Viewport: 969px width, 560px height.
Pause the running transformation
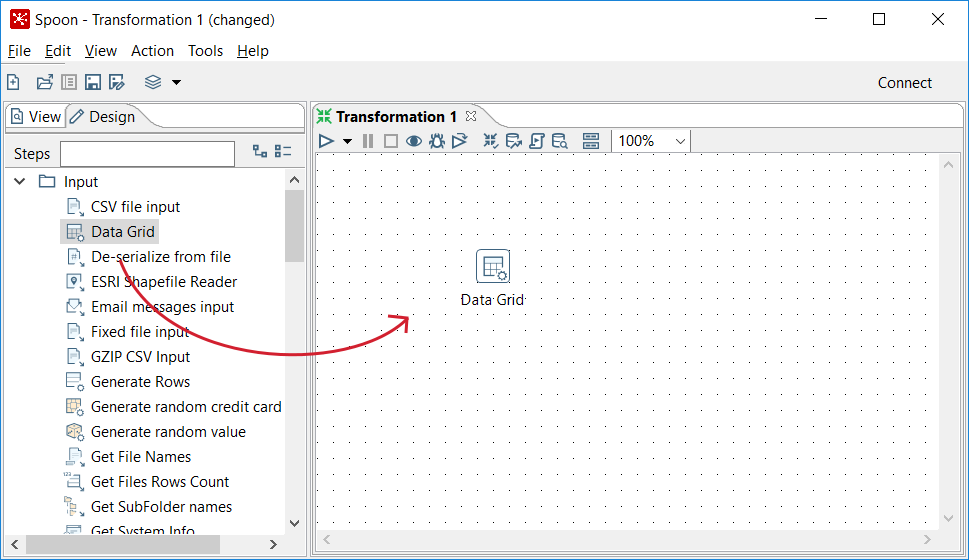pos(368,141)
